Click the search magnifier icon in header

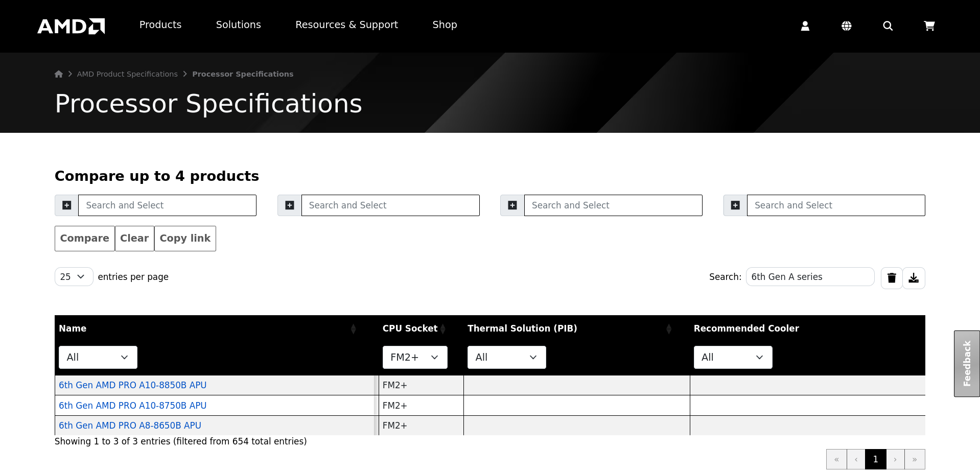[888, 26]
